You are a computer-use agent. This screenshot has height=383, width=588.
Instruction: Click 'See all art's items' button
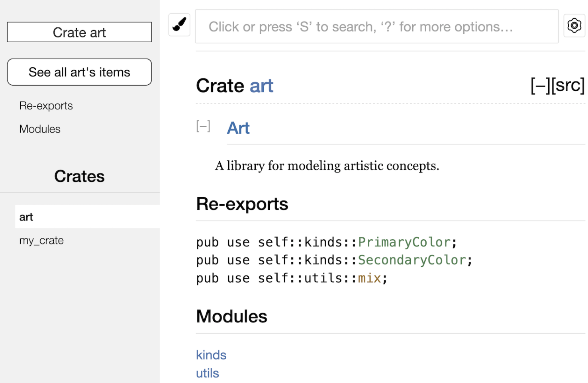click(79, 72)
